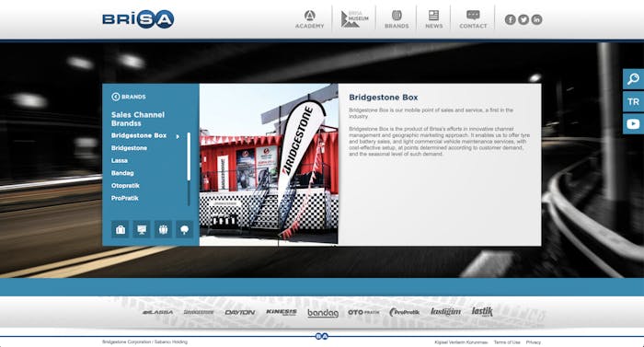Open the Terms of Use link

(x=507, y=342)
